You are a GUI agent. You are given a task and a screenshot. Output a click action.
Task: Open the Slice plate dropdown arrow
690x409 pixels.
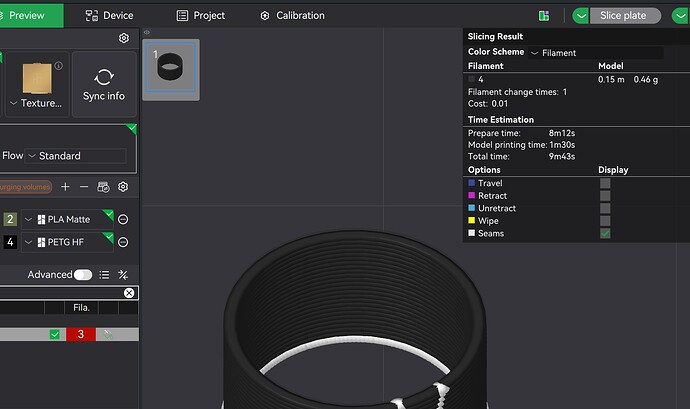pyautogui.click(x=581, y=16)
